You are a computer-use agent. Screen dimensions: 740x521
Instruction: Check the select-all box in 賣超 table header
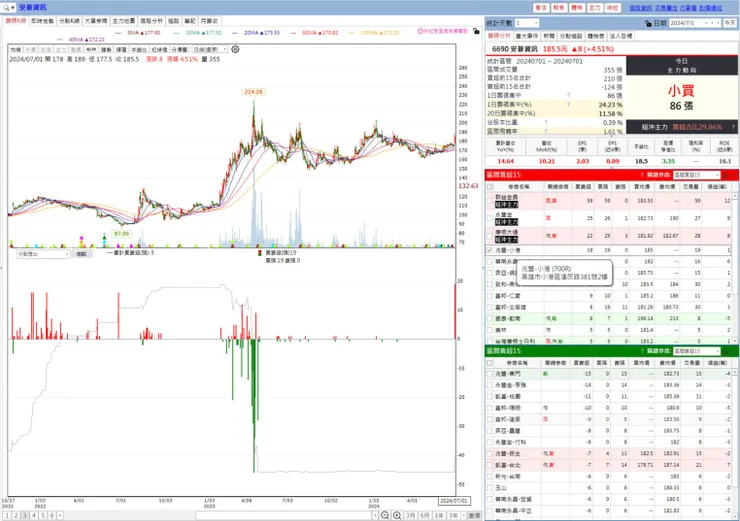[490, 363]
